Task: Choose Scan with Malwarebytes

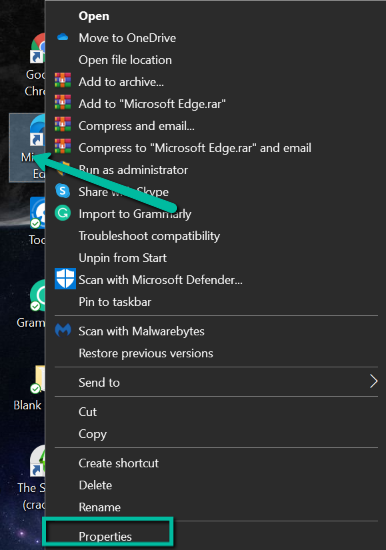Action: [141, 331]
